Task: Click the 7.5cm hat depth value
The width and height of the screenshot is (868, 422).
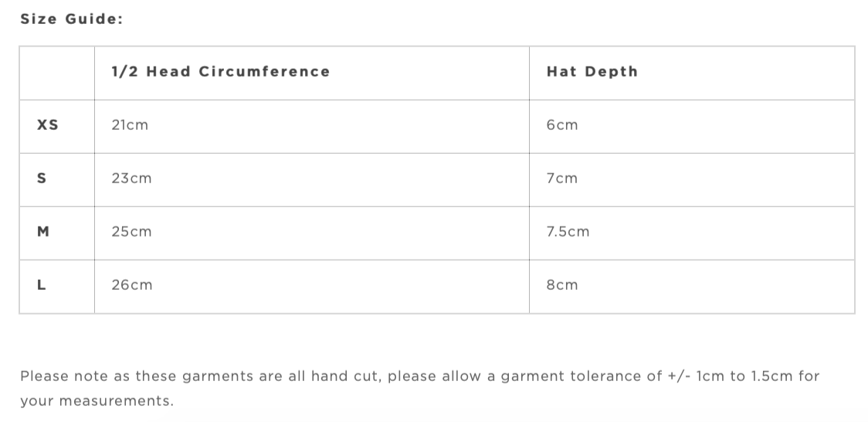Action: point(568,232)
